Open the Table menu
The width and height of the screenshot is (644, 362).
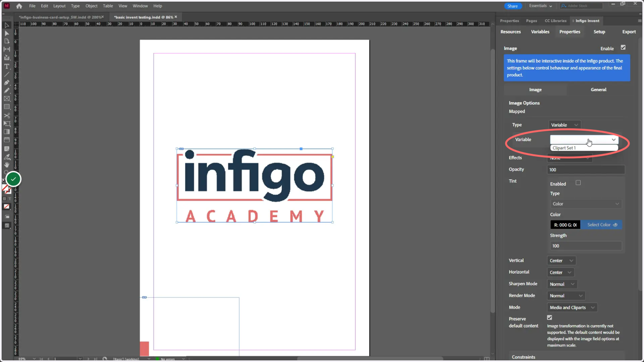point(108,6)
